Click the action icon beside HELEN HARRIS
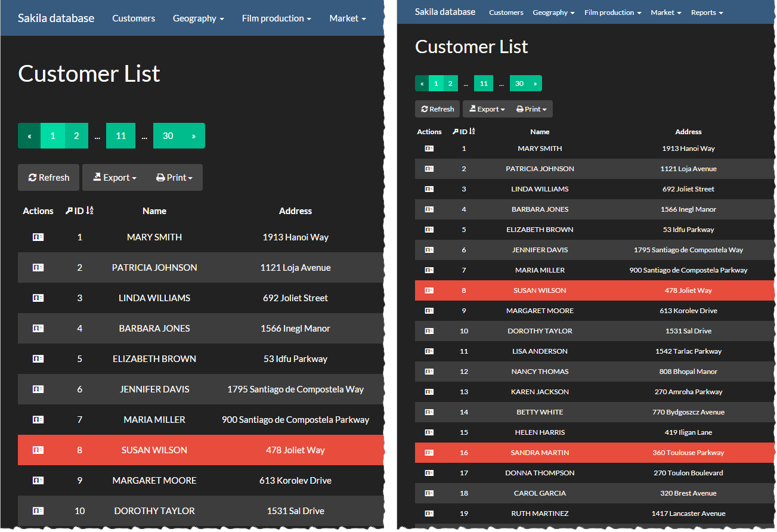This screenshot has width=777, height=532. click(429, 432)
